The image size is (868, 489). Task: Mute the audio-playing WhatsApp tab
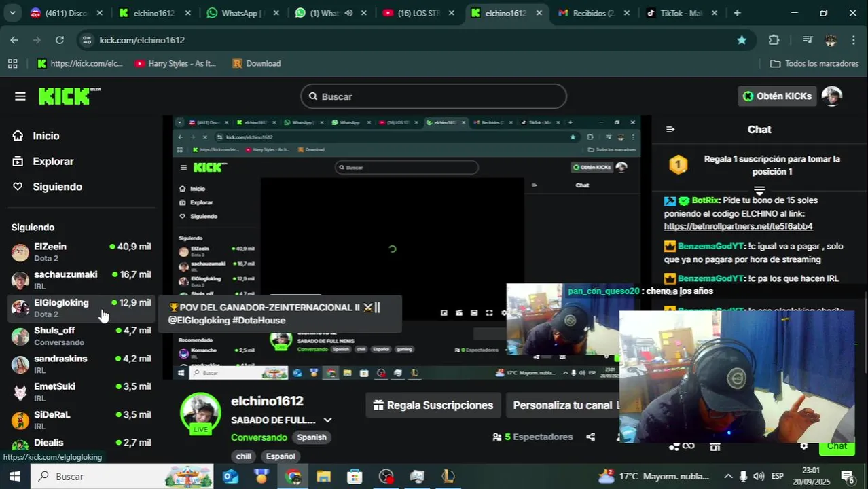click(x=348, y=13)
